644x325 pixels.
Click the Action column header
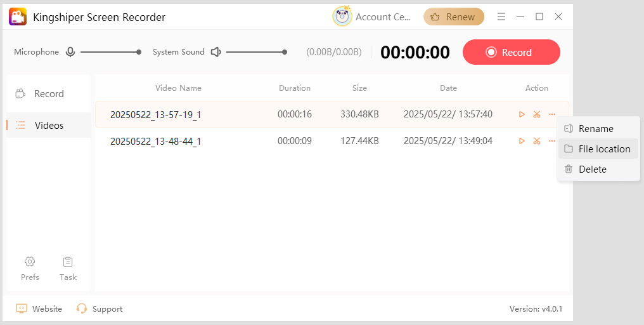(536, 88)
